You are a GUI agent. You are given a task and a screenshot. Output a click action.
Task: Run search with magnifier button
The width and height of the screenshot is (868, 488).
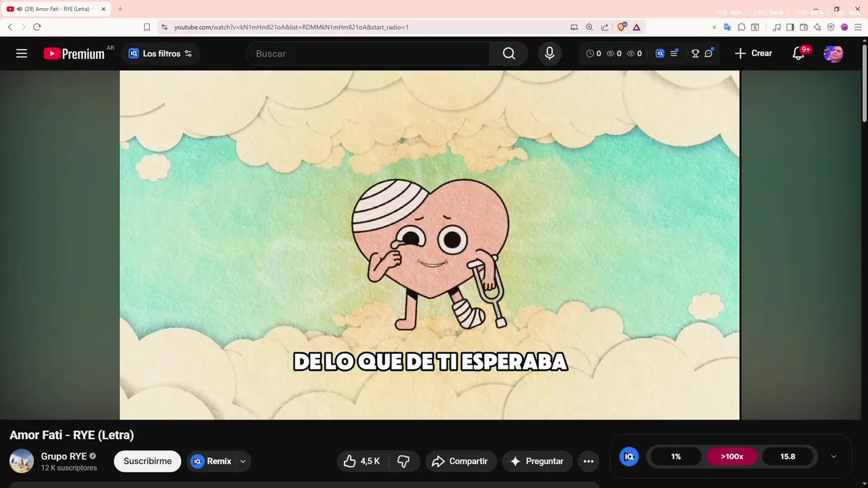[x=509, y=54]
